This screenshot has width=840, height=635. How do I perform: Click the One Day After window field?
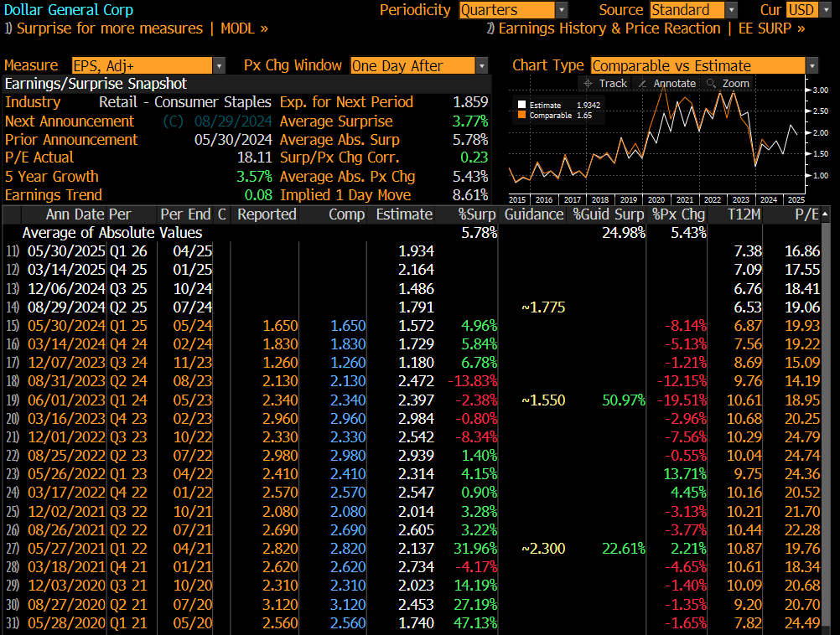(412, 66)
